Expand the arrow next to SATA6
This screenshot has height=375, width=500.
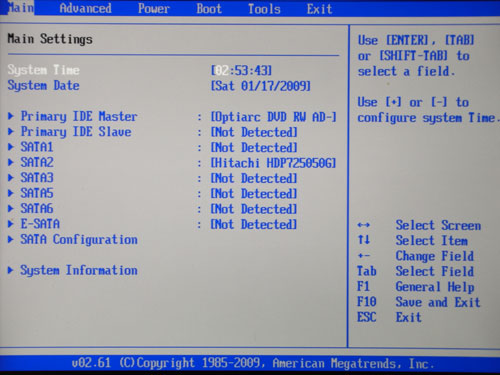pyautogui.click(x=11, y=208)
